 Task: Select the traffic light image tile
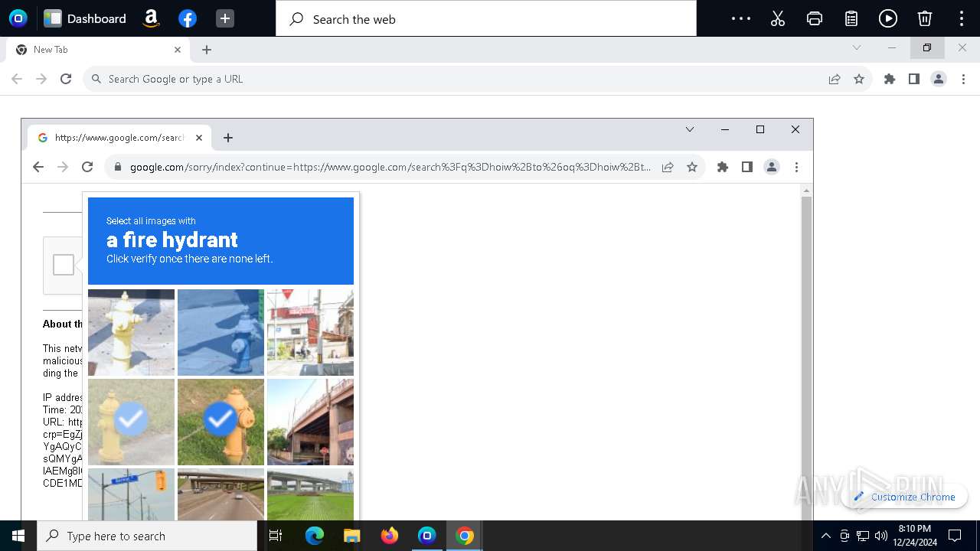(131, 494)
